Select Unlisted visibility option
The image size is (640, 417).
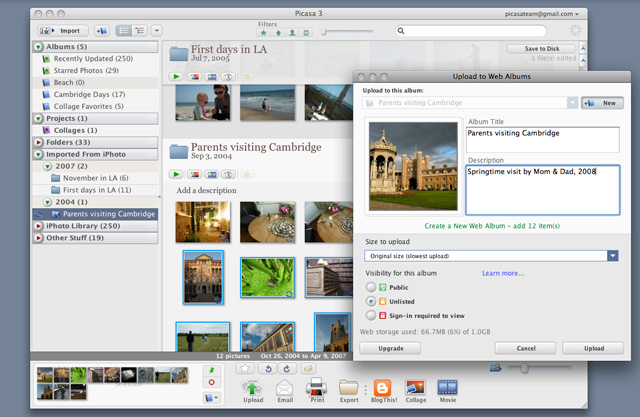pos(371,302)
